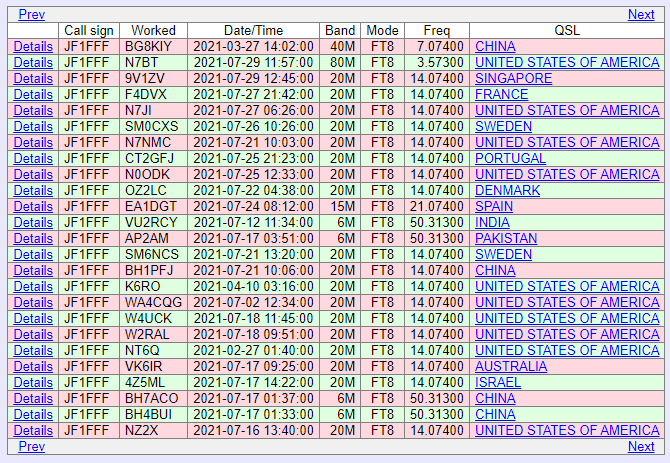Click the SWEDEN QSL link for SM0CXS
Image resolution: width=670 pixels, height=463 pixels.
click(x=503, y=126)
